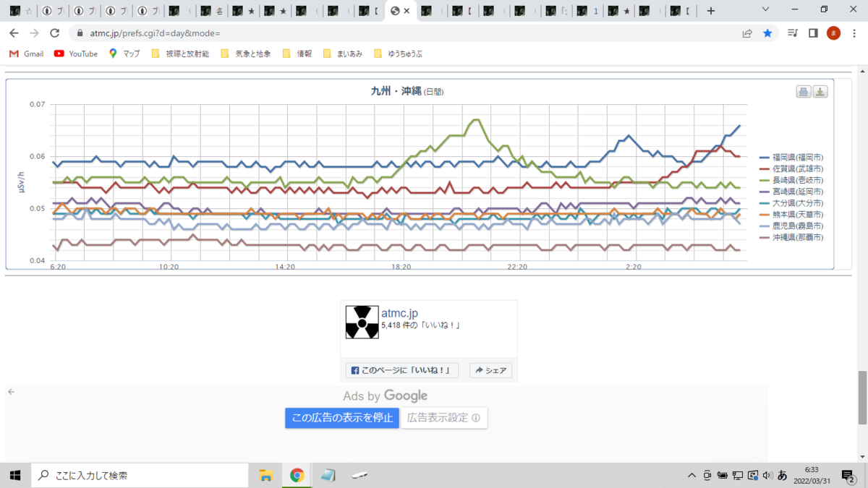This screenshot has height=488, width=868.
Task: Open the Chrome profile avatar
Action: pyautogui.click(x=834, y=33)
